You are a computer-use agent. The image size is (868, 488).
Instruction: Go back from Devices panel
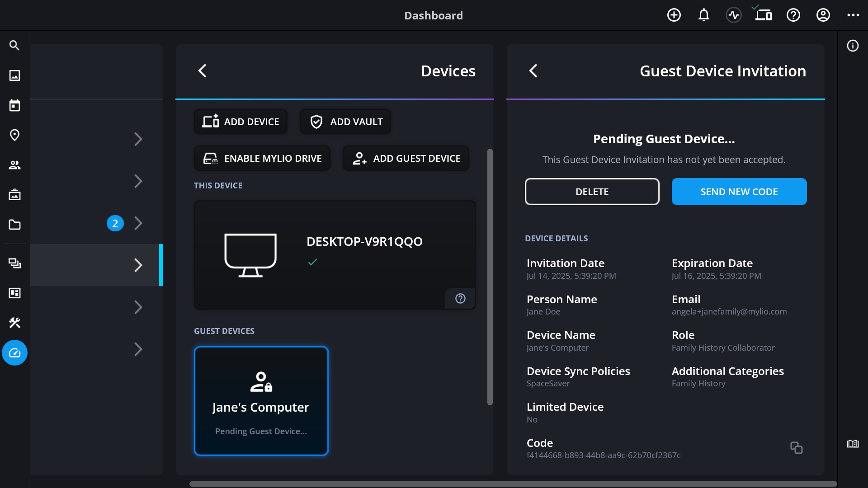(x=203, y=70)
